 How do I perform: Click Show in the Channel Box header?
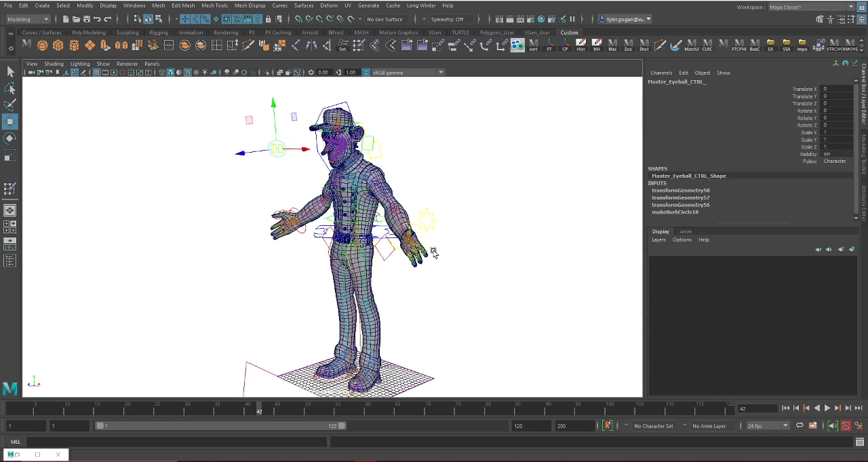(x=723, y=73)
